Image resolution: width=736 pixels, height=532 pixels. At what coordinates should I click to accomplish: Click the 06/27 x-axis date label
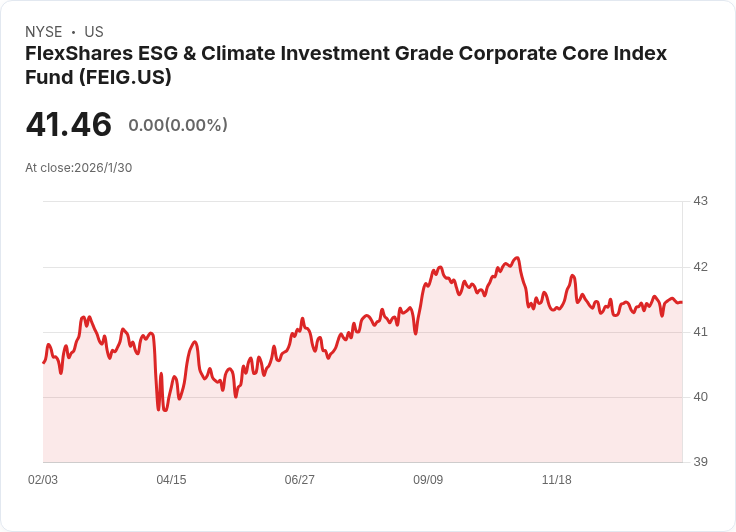[299, 479]
